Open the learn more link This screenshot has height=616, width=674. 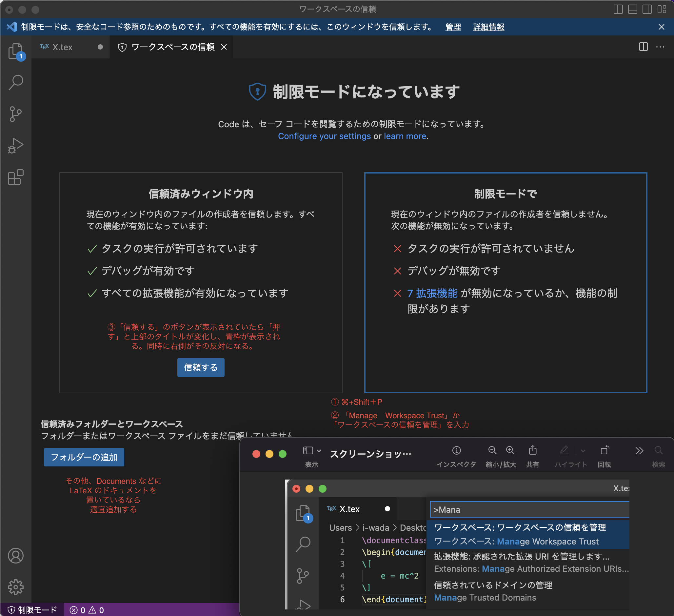(x=405, y=136)
